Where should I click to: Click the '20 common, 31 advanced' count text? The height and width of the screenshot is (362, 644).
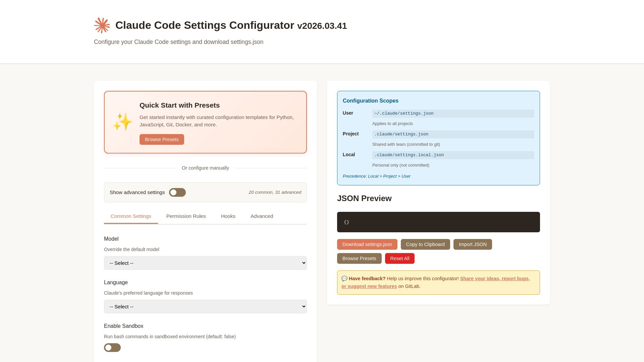pyautogui.click(x=275, y=192)
